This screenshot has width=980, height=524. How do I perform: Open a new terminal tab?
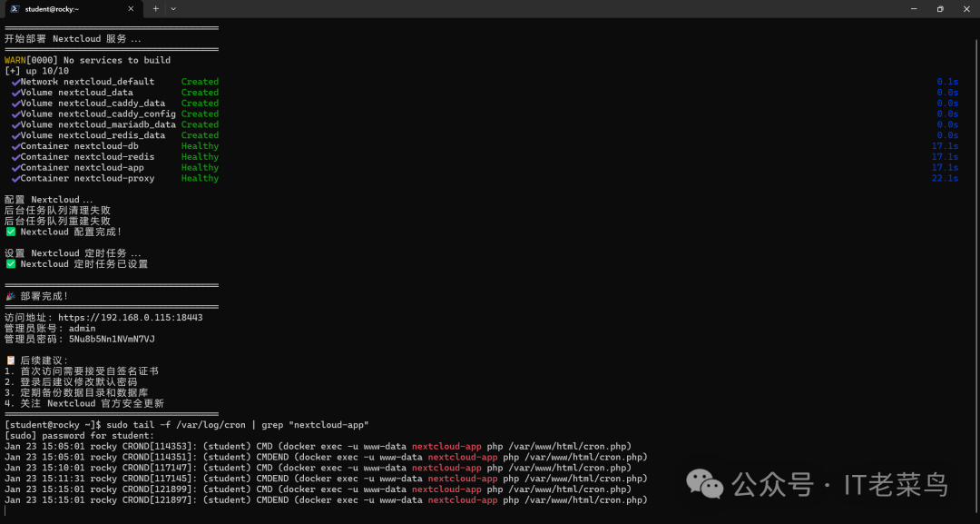click(x=156, y=9)
